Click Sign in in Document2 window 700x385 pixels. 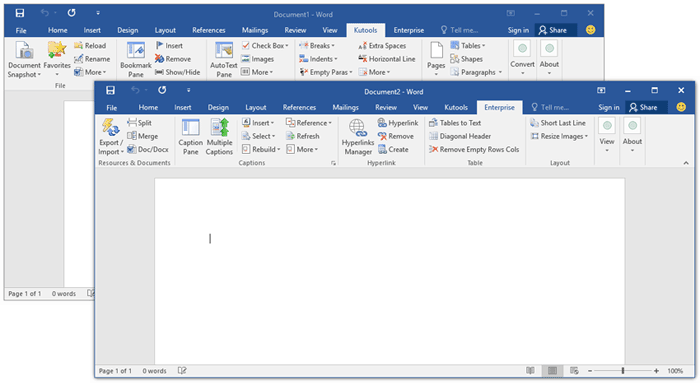coord(608,107)
